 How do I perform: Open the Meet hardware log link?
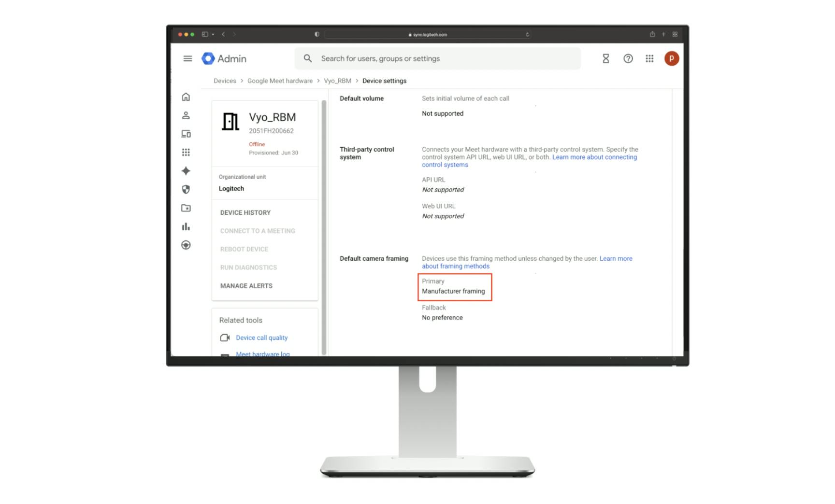(x=263, y=354)
